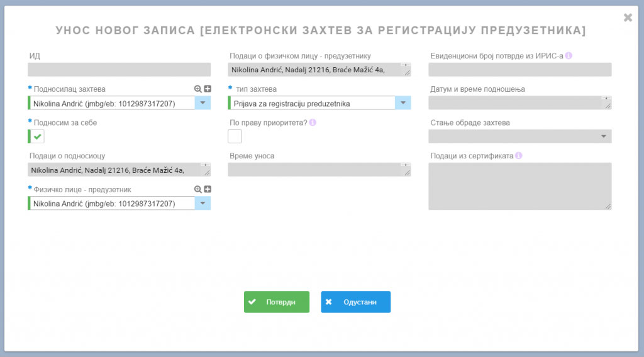Click search icon next to Подносилац захтева
Screen dimensions: 644x357
(x=198, y=89)
